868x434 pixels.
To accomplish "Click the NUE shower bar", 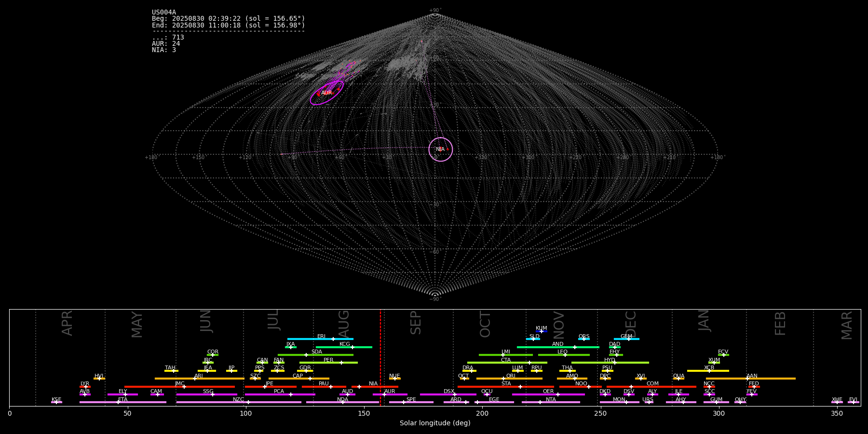I will point(394,379).
